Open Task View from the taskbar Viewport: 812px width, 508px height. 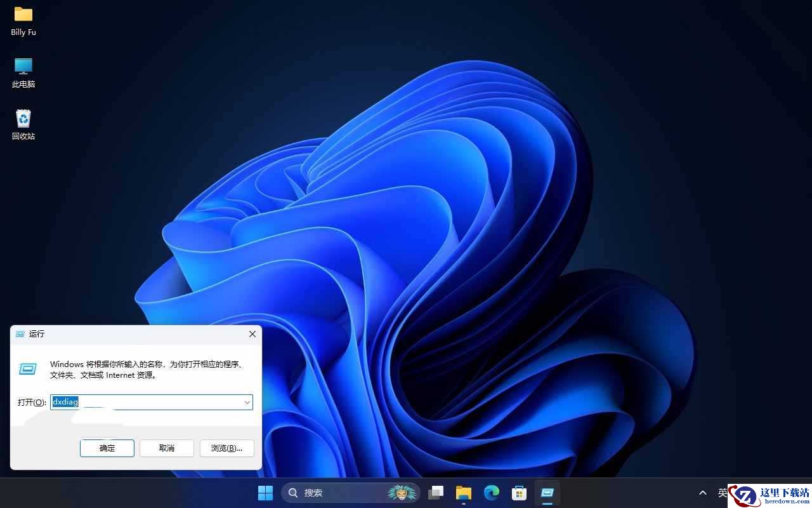pyautogui.click(x=436, y=493)
